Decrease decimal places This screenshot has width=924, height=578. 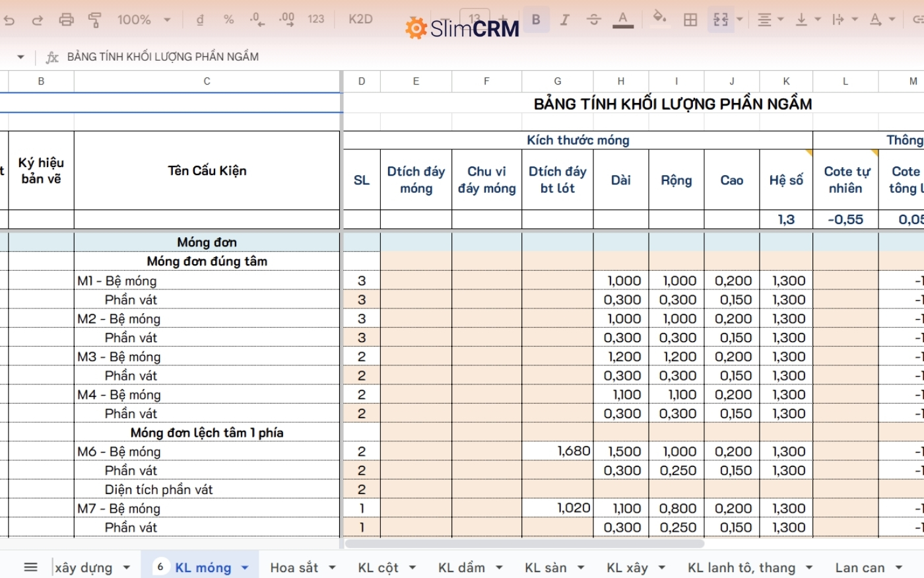coord(257,20)
